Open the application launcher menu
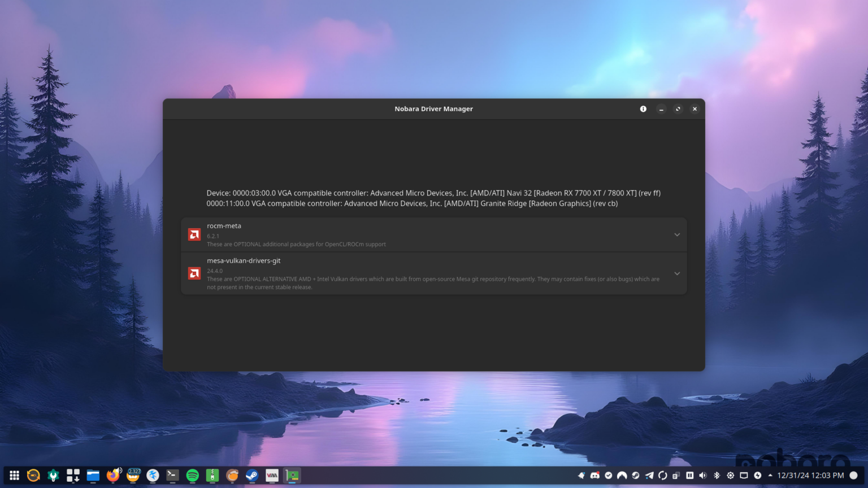The image size is (868, 488). pos(14,475)
